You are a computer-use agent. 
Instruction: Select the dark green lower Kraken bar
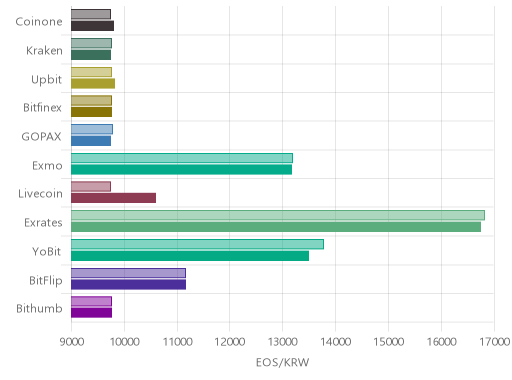(x=91, y=55)
